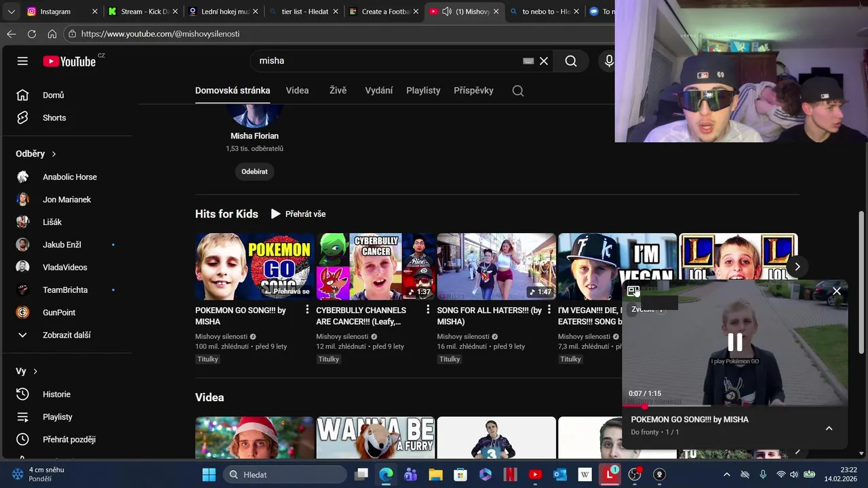Go back with browser back arrow

[x=12, y=34]
